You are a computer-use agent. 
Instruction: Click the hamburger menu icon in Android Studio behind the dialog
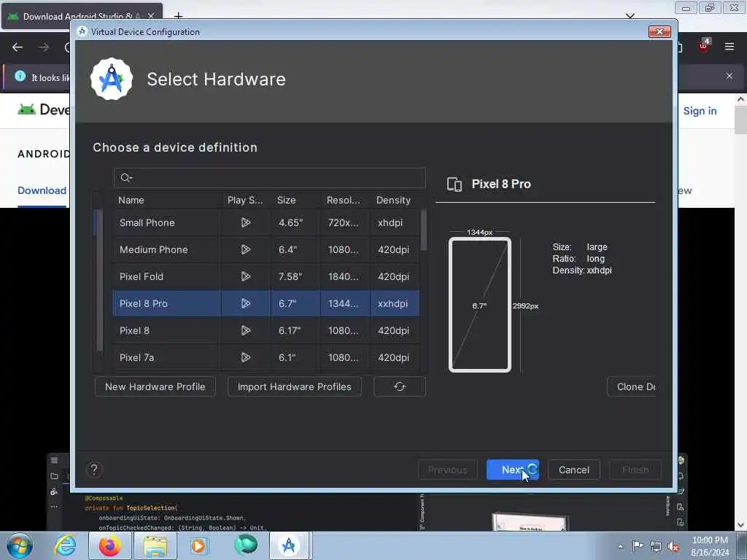point(54,460)
